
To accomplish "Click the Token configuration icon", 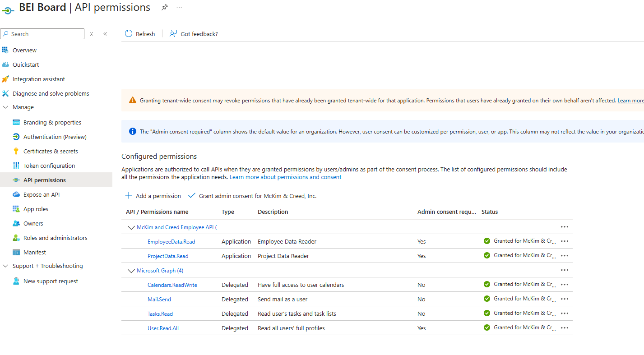I will pyautogui.click(x=16, y=166).
